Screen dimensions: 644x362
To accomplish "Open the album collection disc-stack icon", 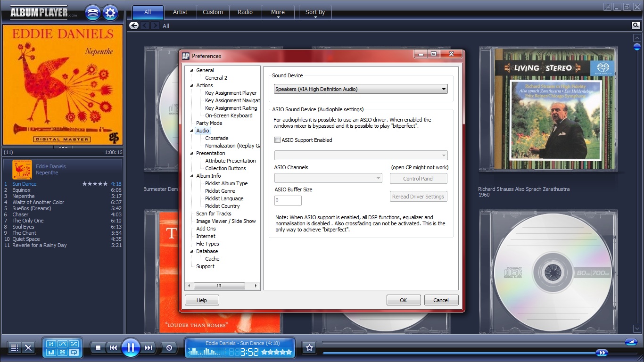I will tap(93, 12).
